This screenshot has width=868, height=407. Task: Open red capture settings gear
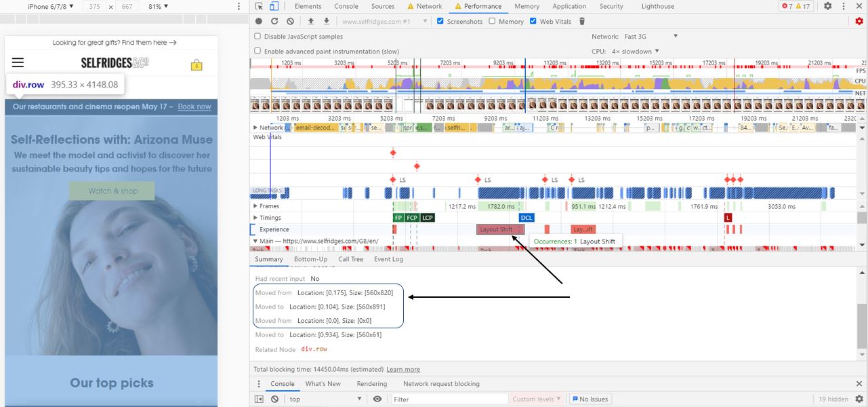(859, 21)
